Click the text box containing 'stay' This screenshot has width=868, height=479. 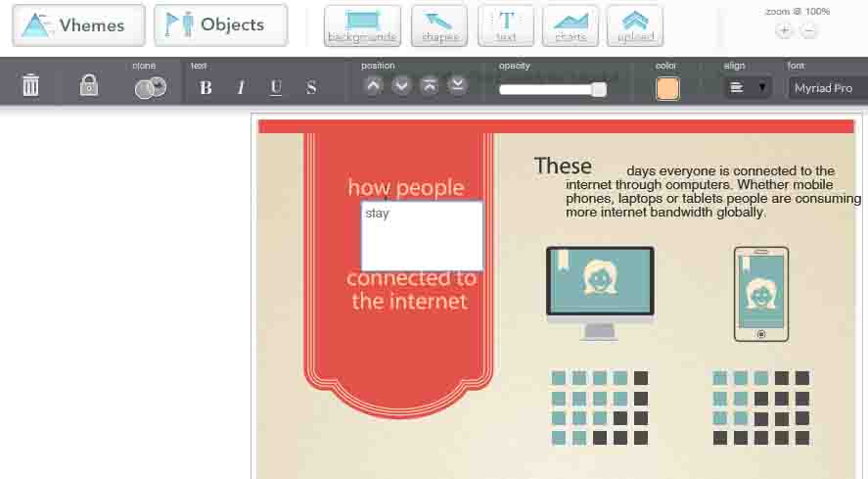pyautogui.click(x=422, y=236)
